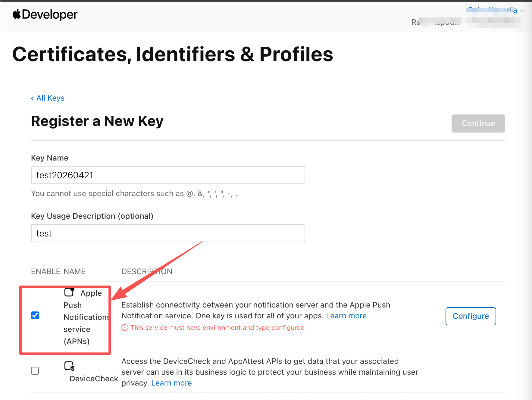Open Learn more link for APNs
The height and width of the screenshot is (400, 532).
pos(346,316)
